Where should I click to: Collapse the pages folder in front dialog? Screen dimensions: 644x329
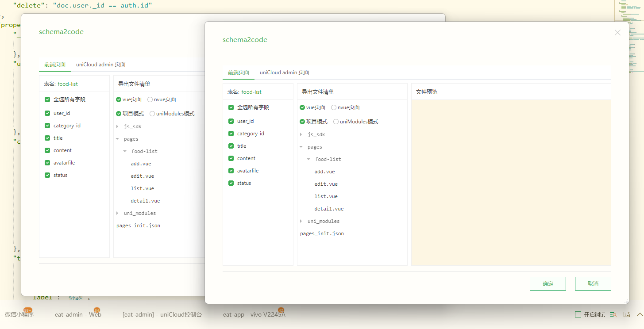[x=301, y=147]
